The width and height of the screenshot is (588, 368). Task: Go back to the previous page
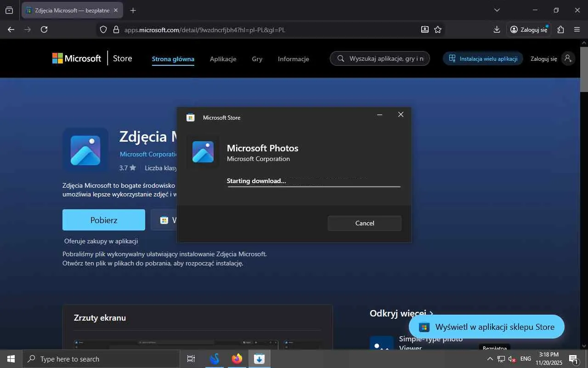click(x=11, y=29)
